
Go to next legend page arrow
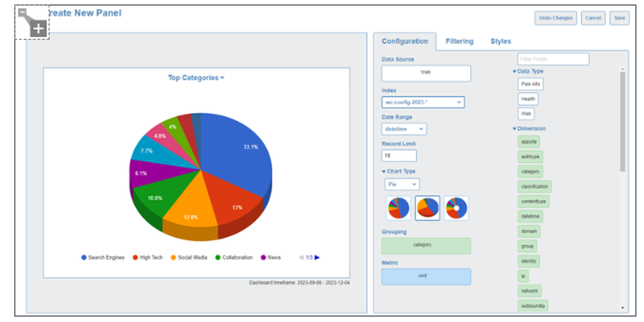point(317,258)
